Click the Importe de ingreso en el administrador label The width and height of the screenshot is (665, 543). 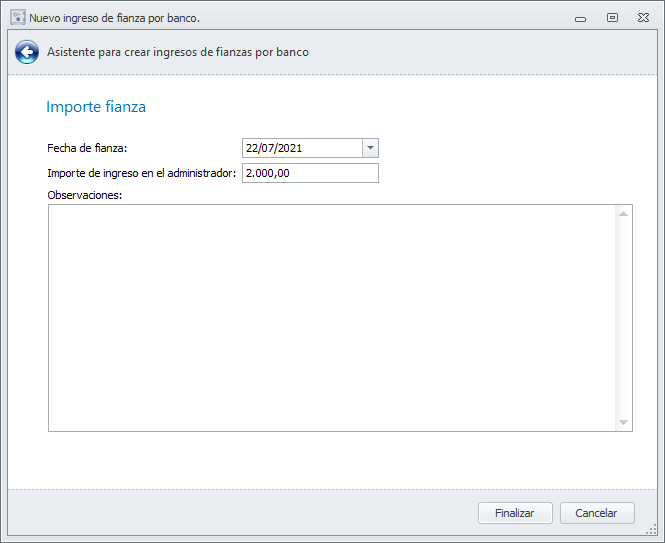[x=141, y=173]
